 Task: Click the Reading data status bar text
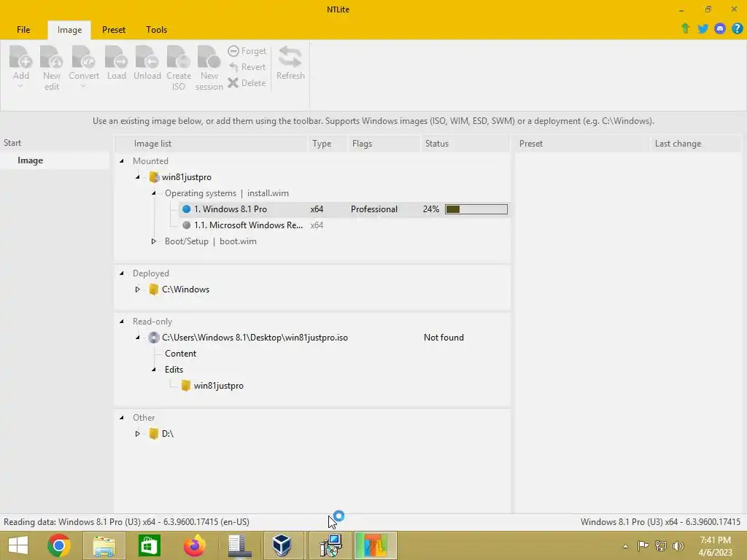coord(126,522)
